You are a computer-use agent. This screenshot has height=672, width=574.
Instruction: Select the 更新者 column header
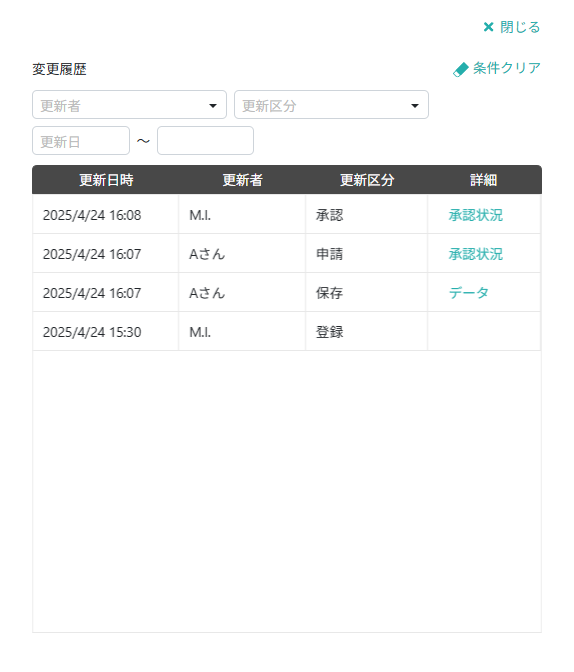[x=242, y=180]
